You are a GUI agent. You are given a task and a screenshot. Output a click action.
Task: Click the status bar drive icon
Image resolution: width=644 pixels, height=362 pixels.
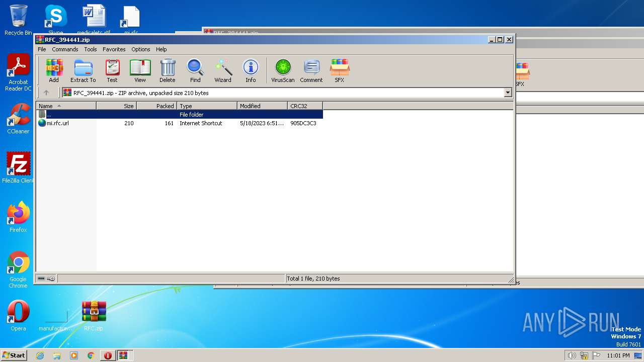pos(41,279)
